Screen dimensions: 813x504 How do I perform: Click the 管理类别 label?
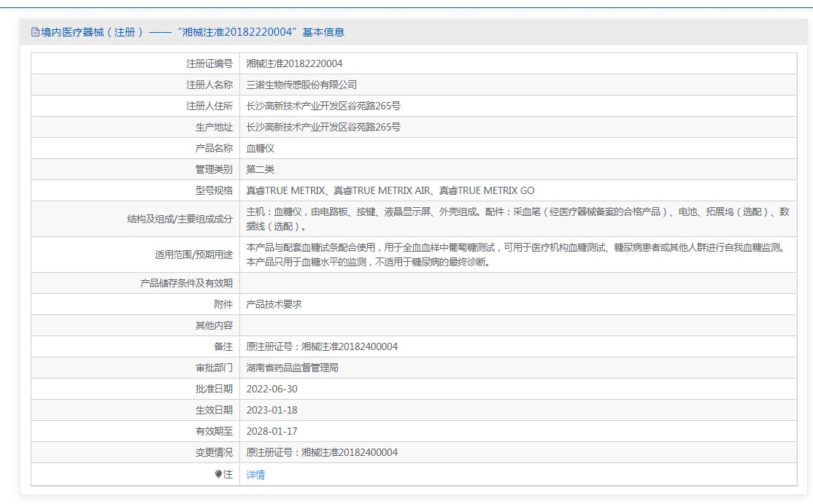214,169
